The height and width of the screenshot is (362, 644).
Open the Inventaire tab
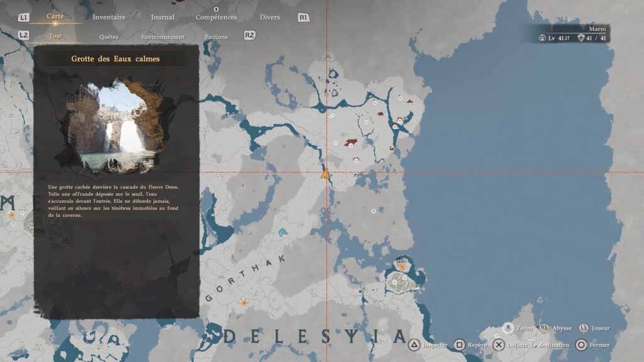(109, 17)
